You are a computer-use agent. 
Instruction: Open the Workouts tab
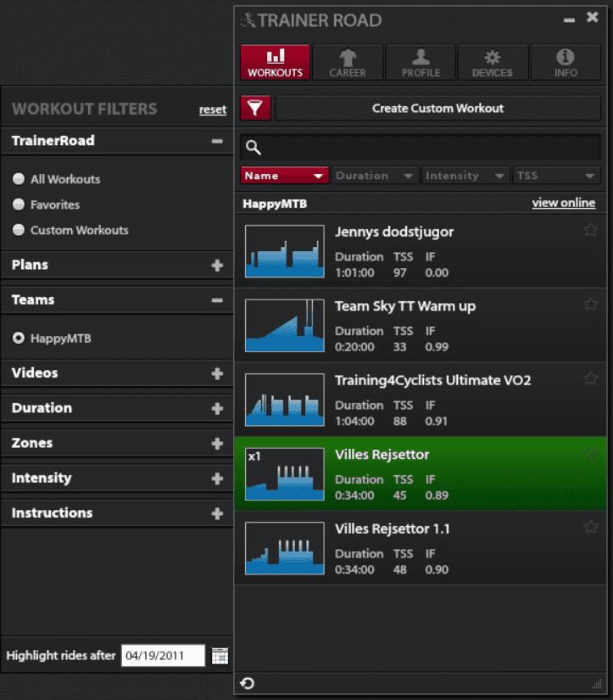tap(275, 63)
